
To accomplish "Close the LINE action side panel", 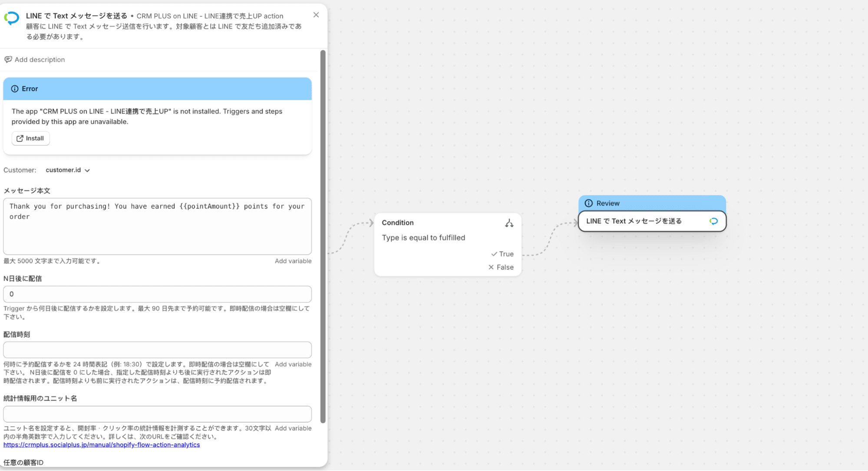I will (x=316, y=15).
